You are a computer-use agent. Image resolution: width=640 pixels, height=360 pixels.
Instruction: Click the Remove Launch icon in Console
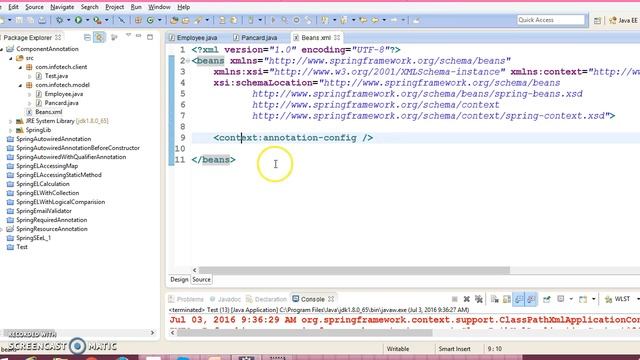pos(467,299)
